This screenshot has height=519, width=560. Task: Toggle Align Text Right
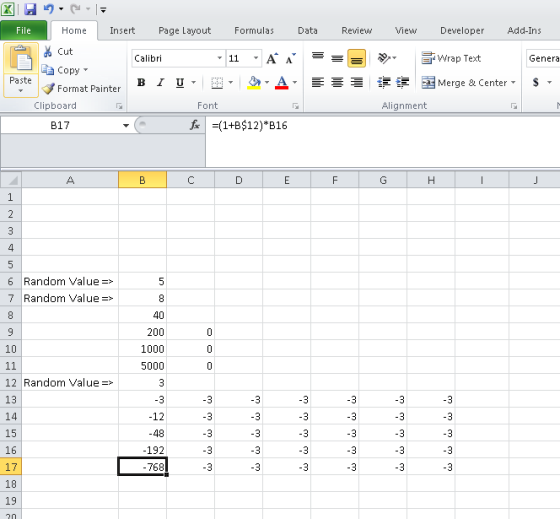[356, 83]
